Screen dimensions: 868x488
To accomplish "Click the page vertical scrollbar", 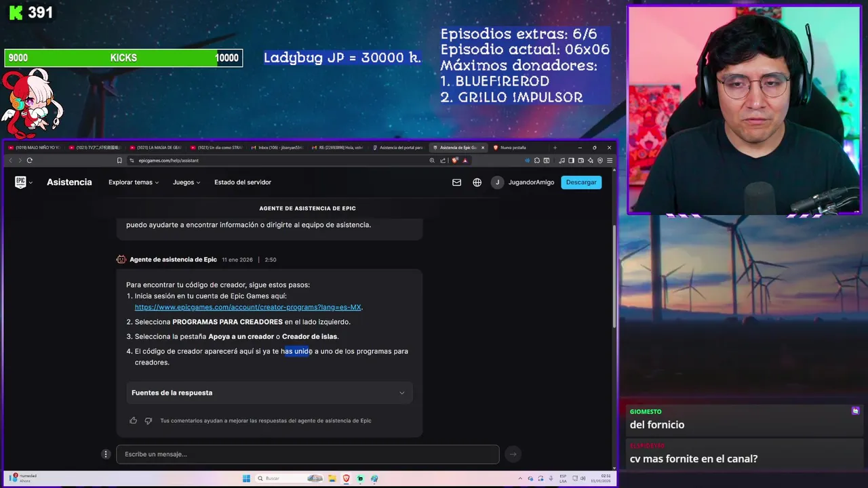I will pyautogui.click(x=614, y=278).
